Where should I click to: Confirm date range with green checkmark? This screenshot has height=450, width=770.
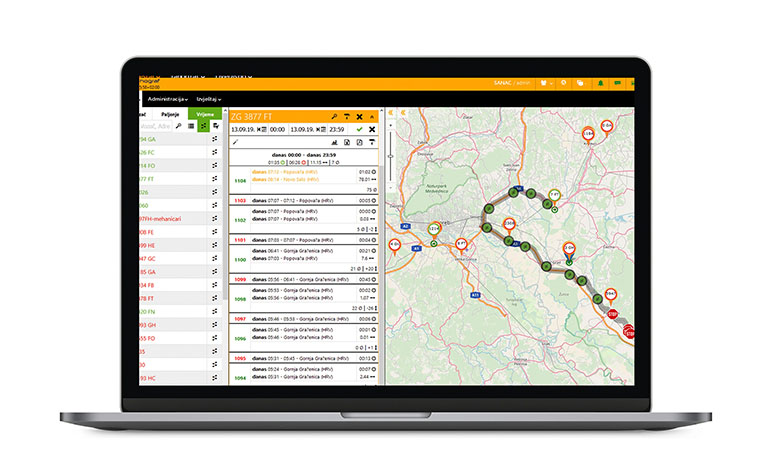coord(359,129)
